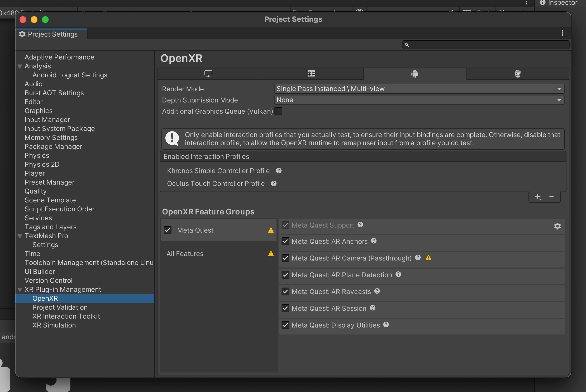586x392 pixels.
Task: Click help icon beside Oculus Touch Controller Profile
Action: pos(273,183)
